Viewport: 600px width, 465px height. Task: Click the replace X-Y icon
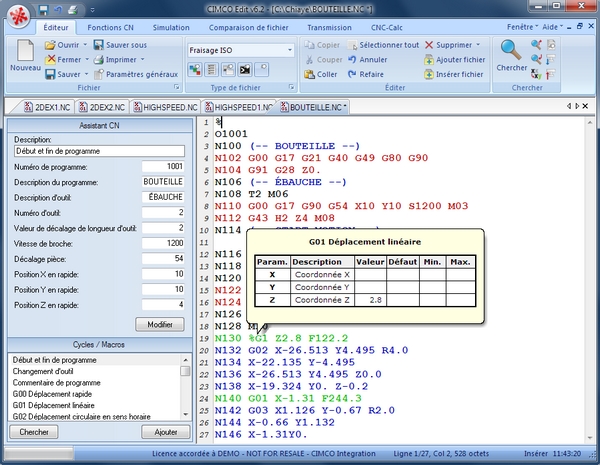coord(536,74)
